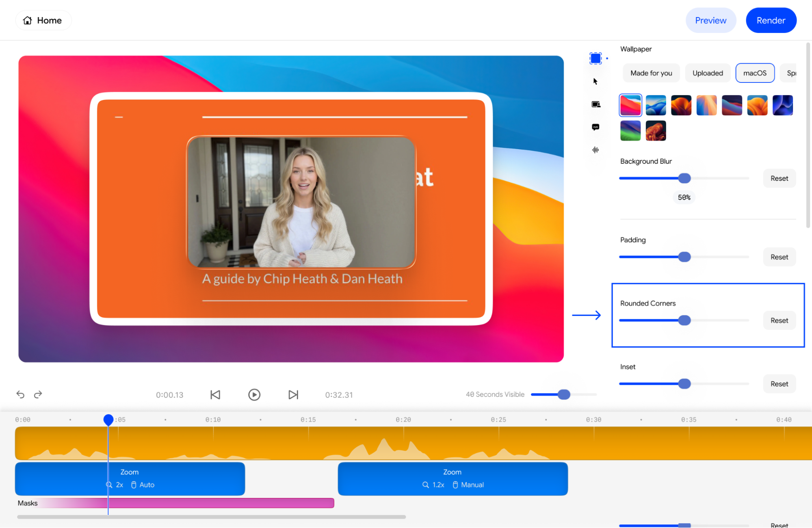Switch to the Made for you wallpaper tab
The image size is (812, 528).
point(651,73)
